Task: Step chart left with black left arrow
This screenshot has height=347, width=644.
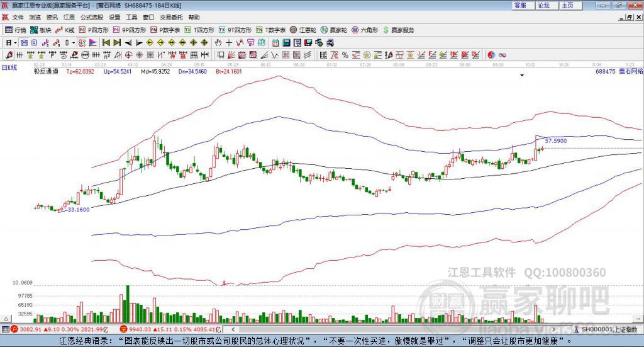Action: 128,42
